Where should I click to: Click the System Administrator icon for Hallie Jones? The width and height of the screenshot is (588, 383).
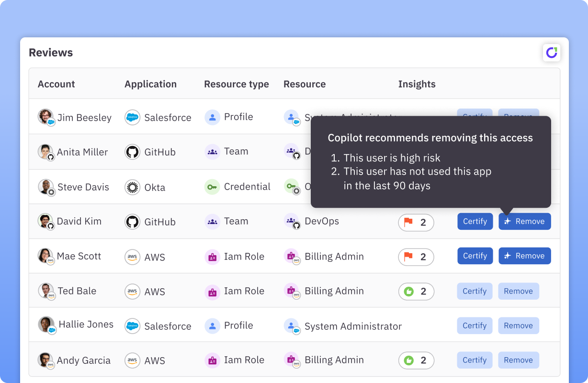tap(292, 326)
